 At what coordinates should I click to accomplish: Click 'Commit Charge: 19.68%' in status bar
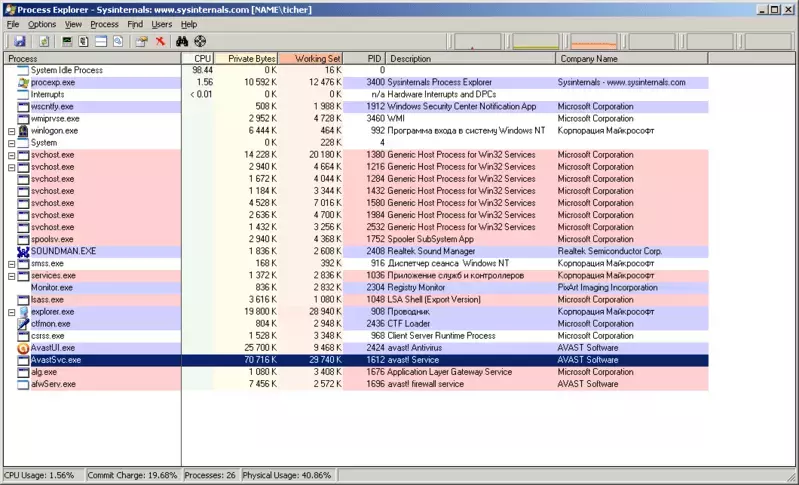click(132, 475)
